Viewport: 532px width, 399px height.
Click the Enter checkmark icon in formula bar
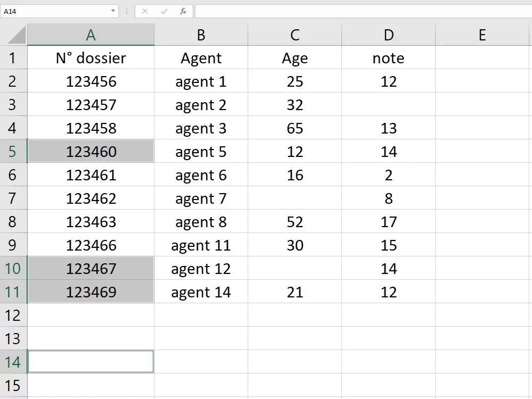(164, 11)
